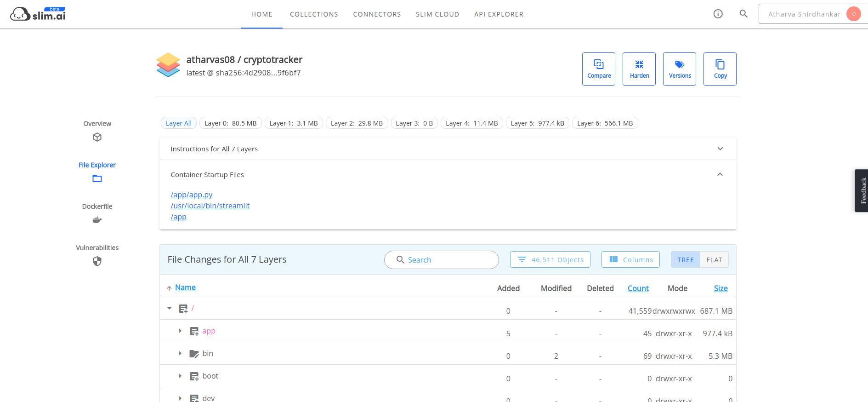Open the Atharva Shirdhankar account menu
This screenshot has height=402, width=868.
point(813,14)
